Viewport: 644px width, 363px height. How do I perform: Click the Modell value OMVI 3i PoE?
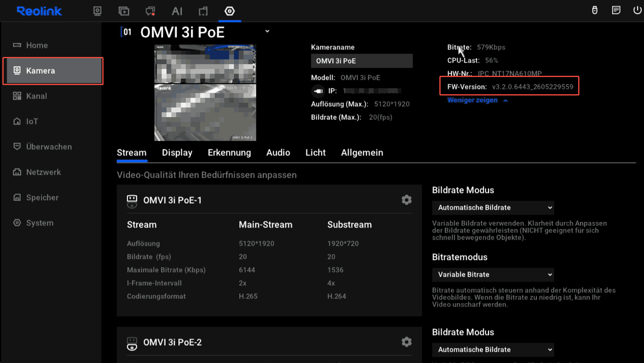(360, 78)
